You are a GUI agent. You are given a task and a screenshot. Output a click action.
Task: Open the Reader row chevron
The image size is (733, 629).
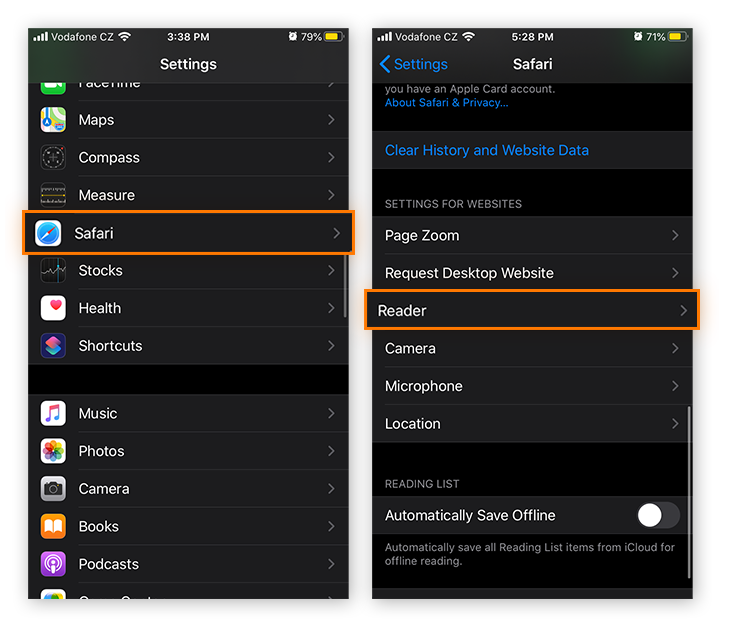[683, 310]
